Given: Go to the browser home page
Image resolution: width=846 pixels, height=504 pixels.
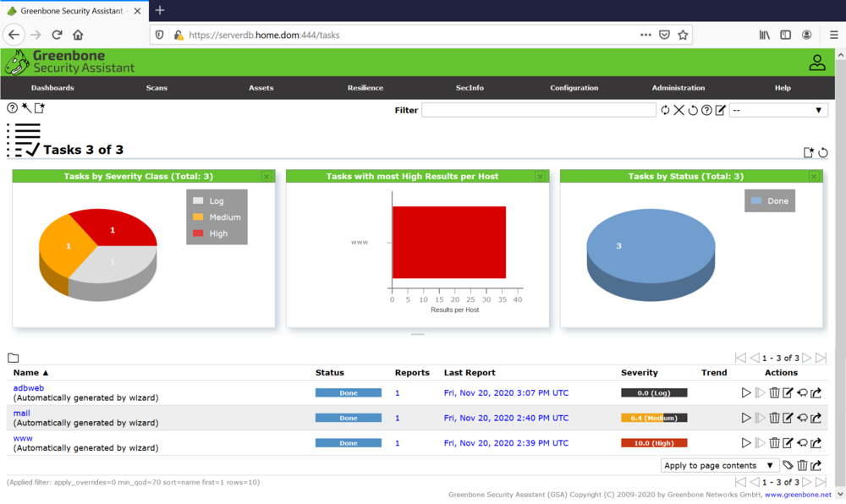Looking at the screenshot, I should (x=78, y=35).
